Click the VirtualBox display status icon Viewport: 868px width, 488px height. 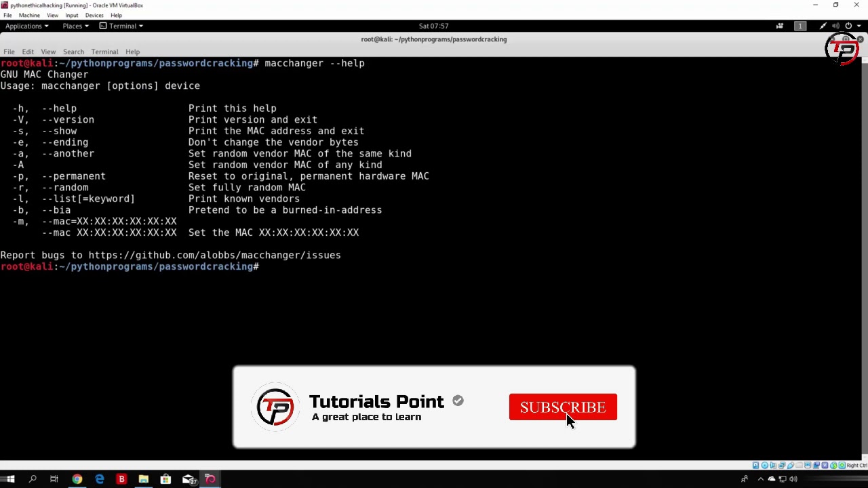(808, 465)
